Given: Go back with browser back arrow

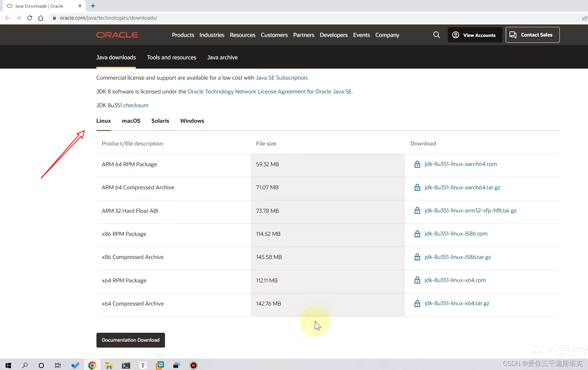Looking at the screenshot, I should pyautogui.click(x=8, y=18).
